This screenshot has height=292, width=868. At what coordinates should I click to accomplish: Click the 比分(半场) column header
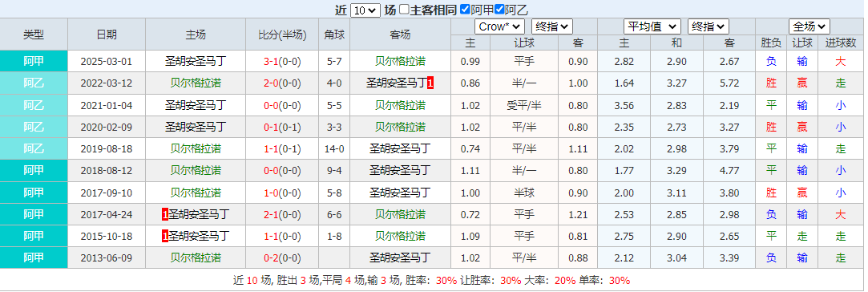pyautogui.click(x=282, y=34)
